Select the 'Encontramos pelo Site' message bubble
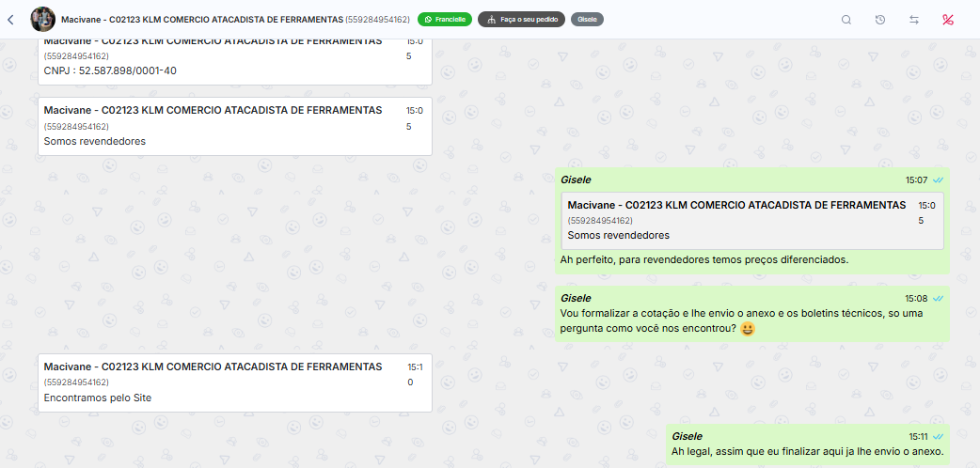Image resolution: width=980 pixels, height=468 pixels. [235, 383]
